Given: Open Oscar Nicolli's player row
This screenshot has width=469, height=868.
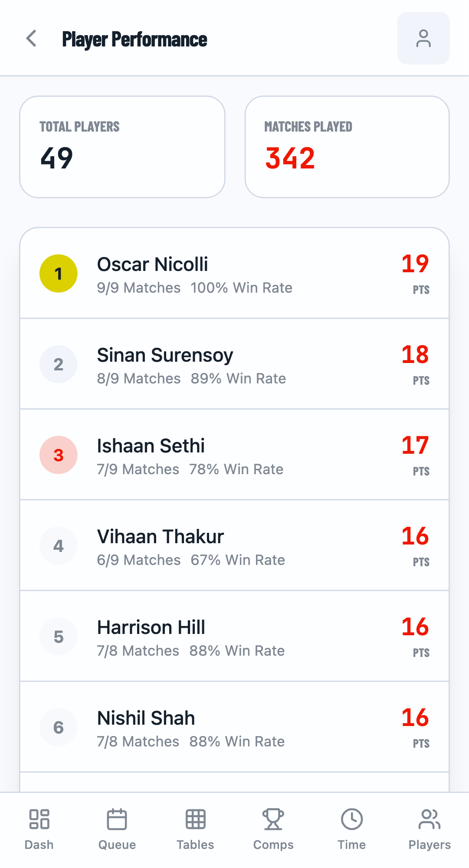Looking at the screenshot, I should click(234, 274).
